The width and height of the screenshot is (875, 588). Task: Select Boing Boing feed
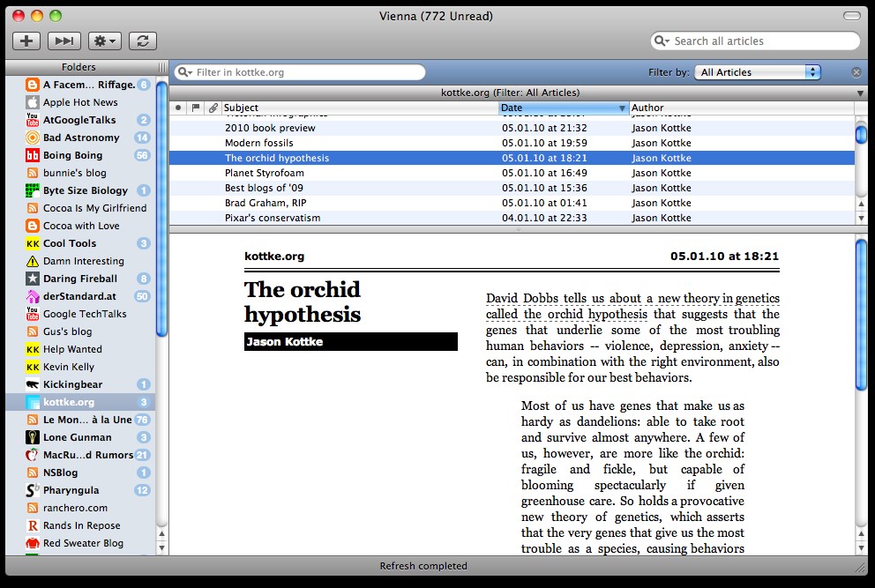click(x=80, y=155)
